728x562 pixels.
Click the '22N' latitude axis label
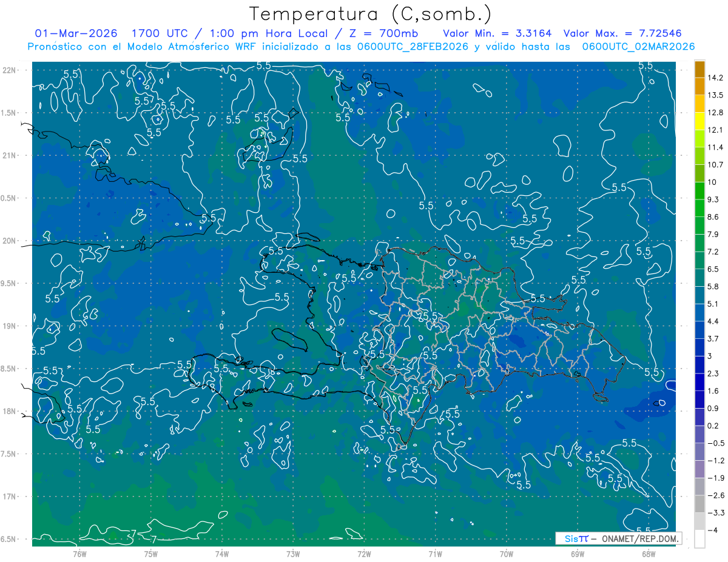coord(8,70)
